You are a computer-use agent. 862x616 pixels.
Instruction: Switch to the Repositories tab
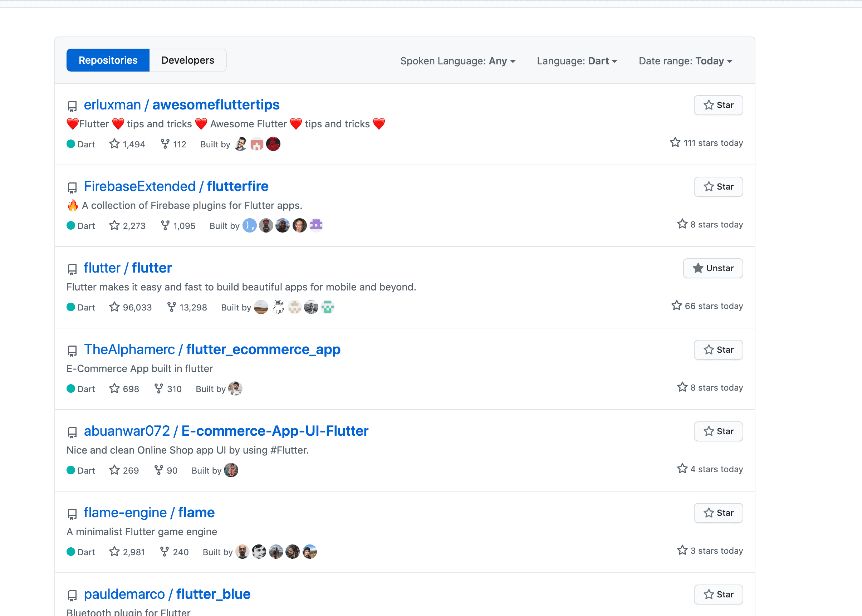coord(108,60)
